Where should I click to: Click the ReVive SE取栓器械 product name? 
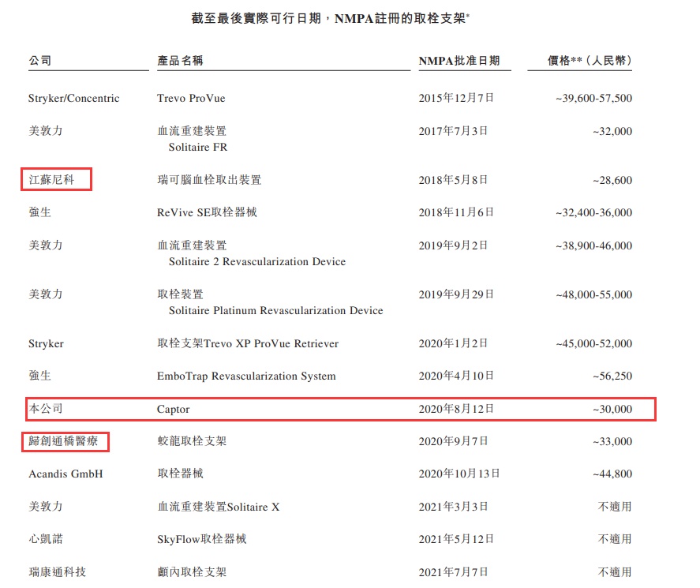(x=207, y=212)
